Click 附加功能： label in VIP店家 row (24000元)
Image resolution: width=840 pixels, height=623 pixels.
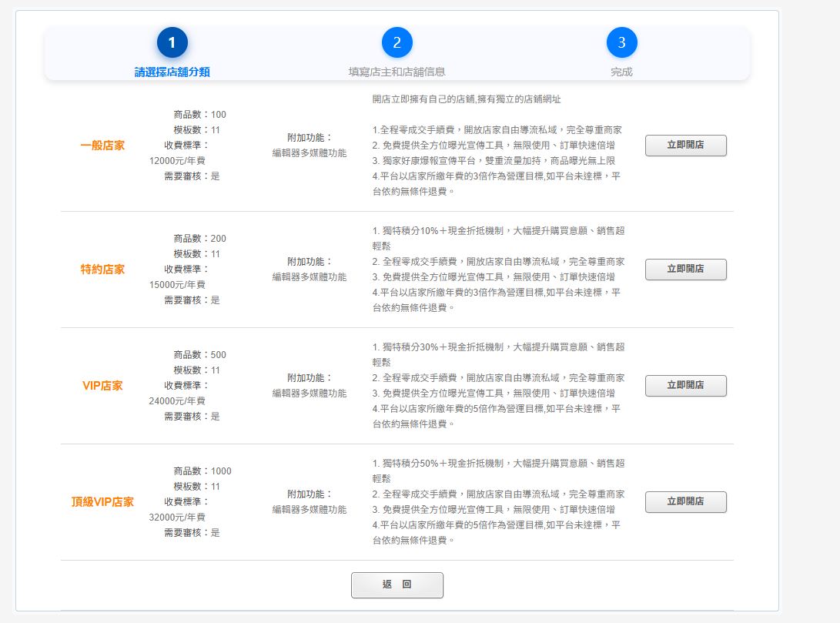(310, 377)
